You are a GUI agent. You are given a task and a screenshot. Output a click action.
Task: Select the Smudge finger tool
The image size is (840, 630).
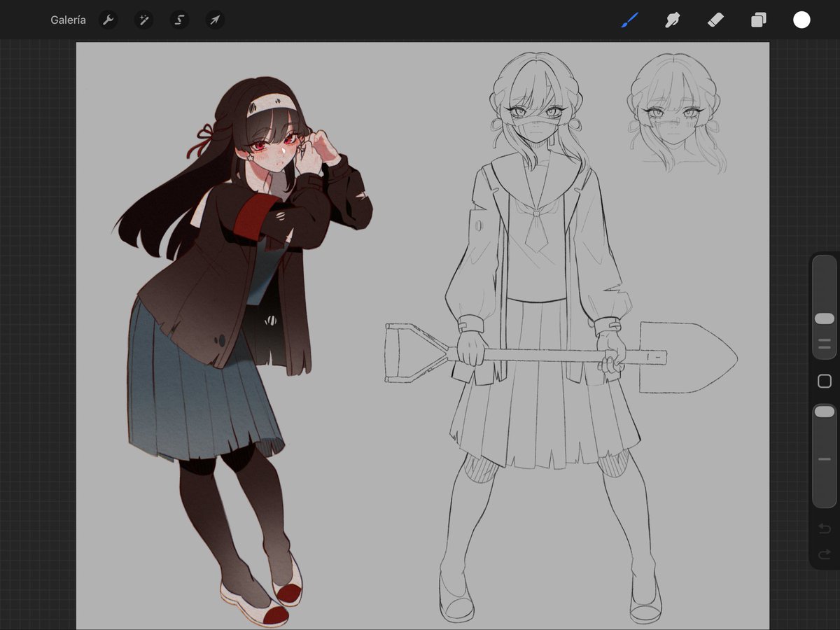click(672, 20)
